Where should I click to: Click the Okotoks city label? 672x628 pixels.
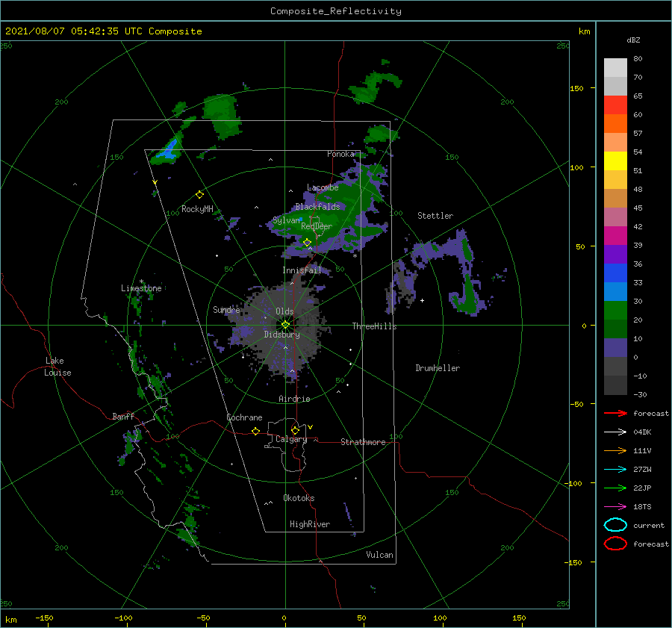[x=299, y=498]
